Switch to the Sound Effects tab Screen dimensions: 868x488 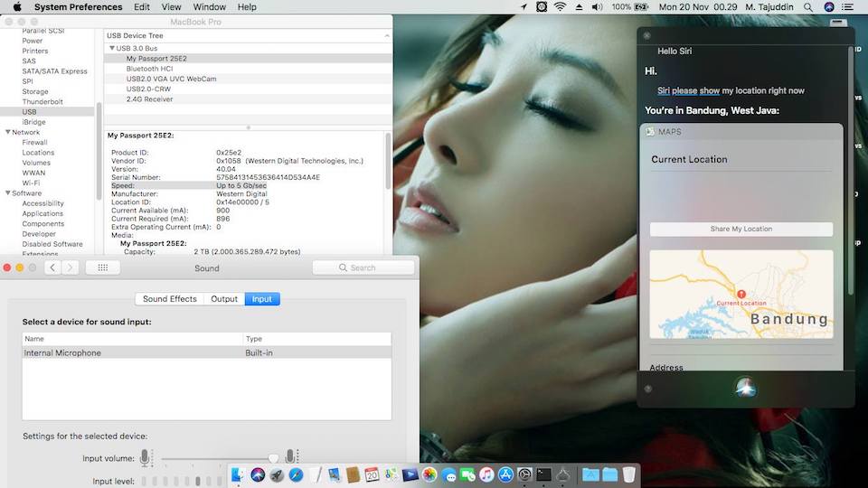(169, 299)
